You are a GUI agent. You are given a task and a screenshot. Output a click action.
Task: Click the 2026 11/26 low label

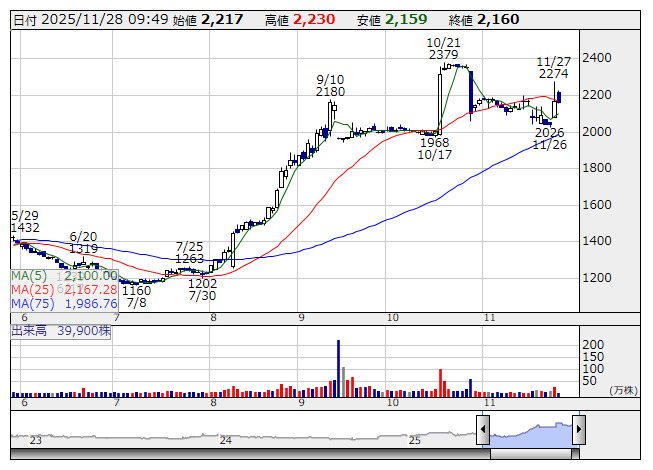pos(550,139)
